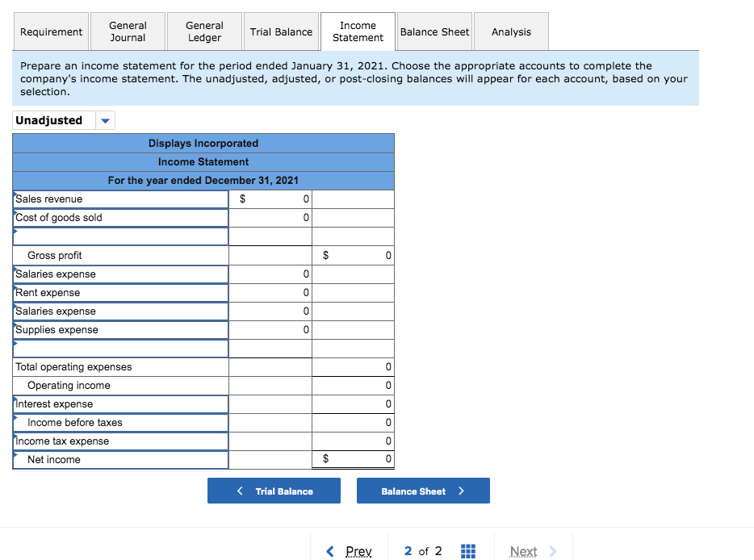This screenshot has width=754, height=560.
Task: Click the blue Balance Sheet forward button
Action: [x=423, y=491]
